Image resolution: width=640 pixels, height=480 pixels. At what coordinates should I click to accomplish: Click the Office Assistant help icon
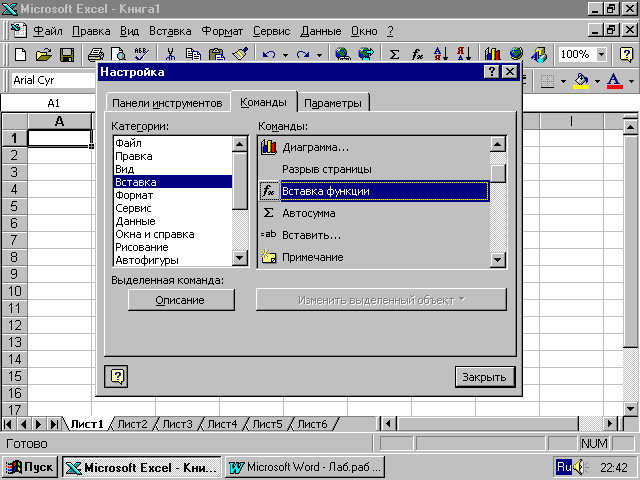pos(627,54)
